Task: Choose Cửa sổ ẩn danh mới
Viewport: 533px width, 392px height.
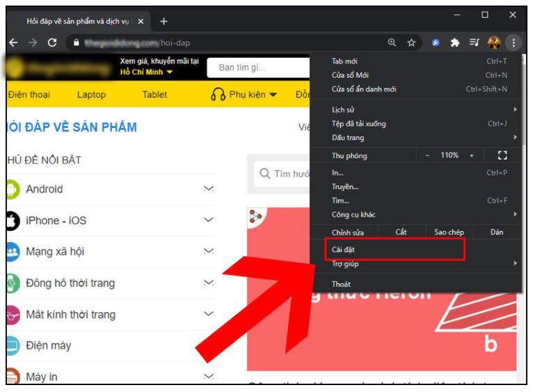Action: coord(364,89)
